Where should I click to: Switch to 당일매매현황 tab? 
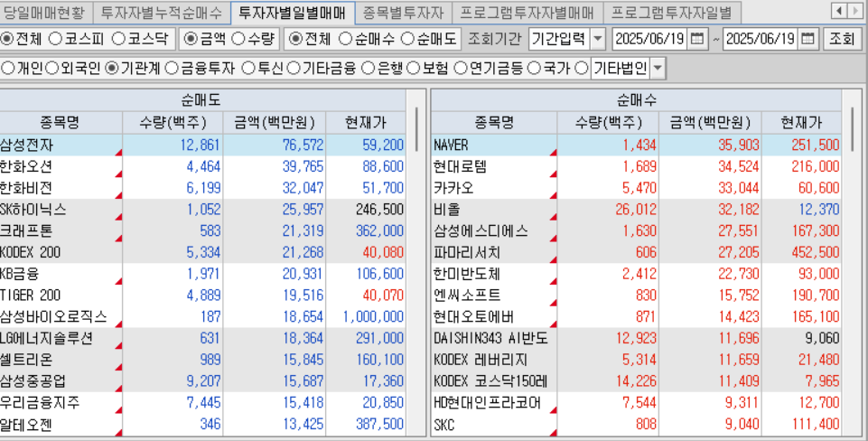pyautogui.click(x=45, y=11)
